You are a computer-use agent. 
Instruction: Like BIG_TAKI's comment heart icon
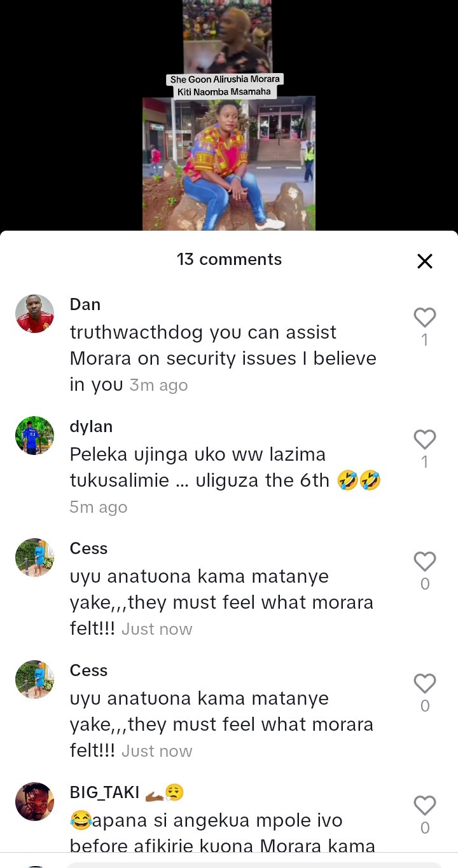(x=424, y=805)
